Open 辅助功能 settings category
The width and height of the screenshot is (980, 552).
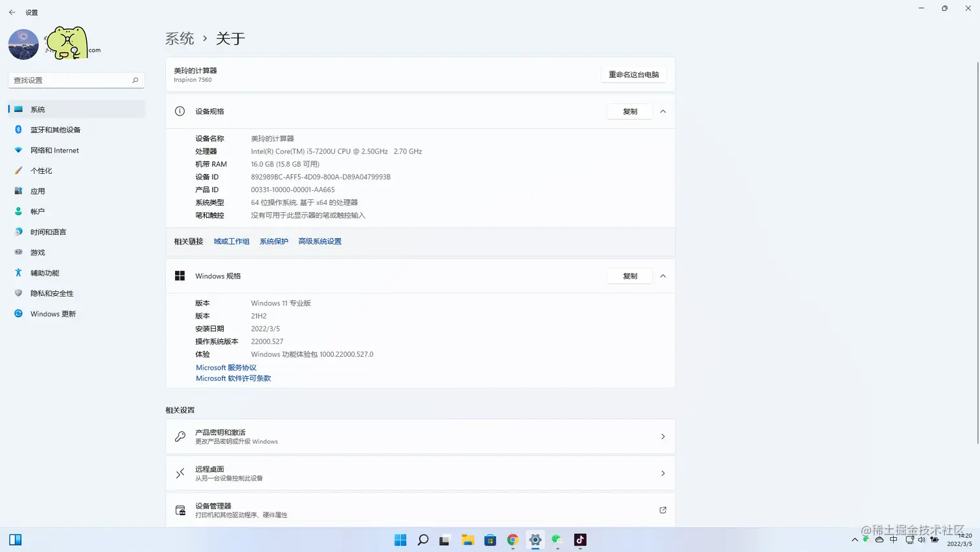pyautogui.click(x=76, y=273)
